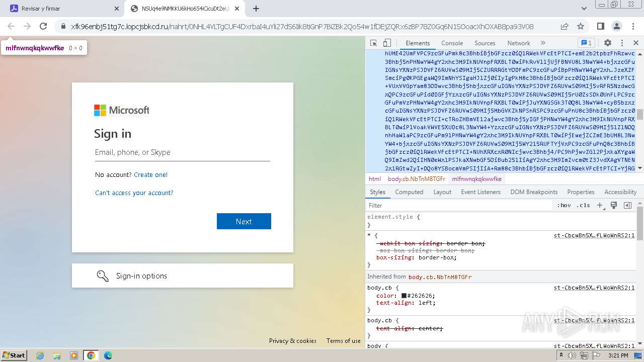Screen dimensions: 644x362
Task: Close the DevTools panel
Action: click(636, 43)
